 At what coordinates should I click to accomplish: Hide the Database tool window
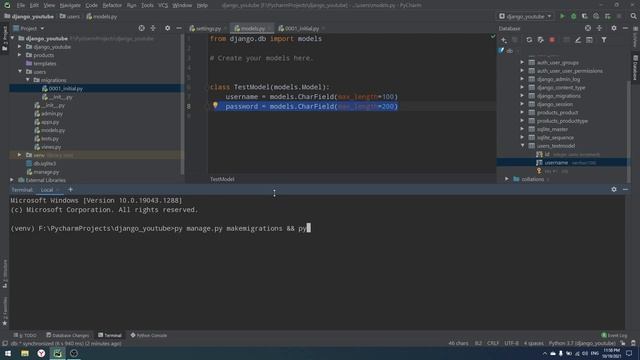[625, 28]
